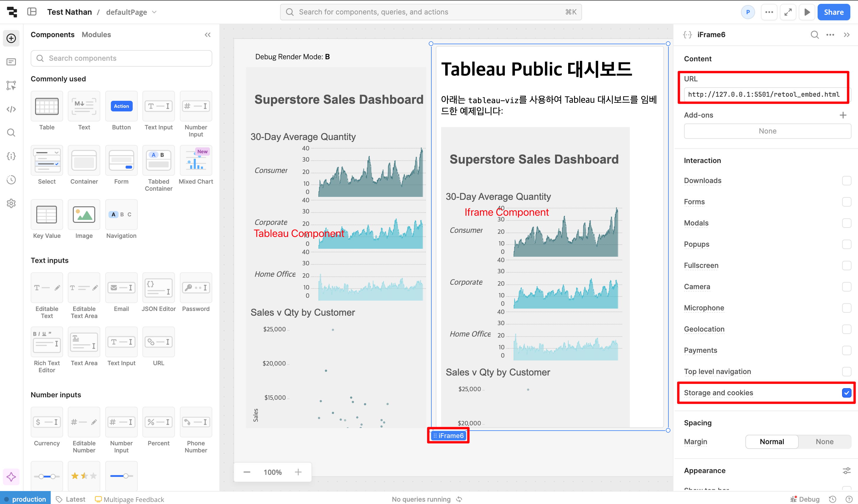Select the Table component icon
Viewport: 858px width, 504px height.
(x=47, y=106)
